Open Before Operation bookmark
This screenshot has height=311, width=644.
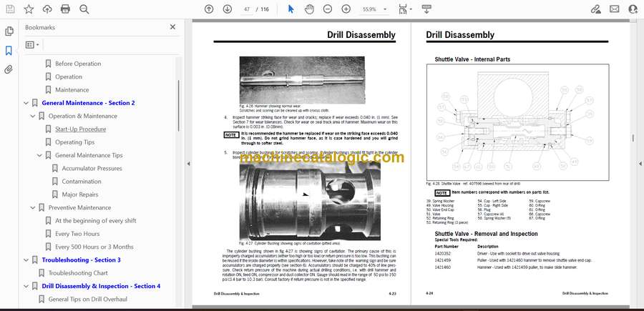(x=78, y=64)
